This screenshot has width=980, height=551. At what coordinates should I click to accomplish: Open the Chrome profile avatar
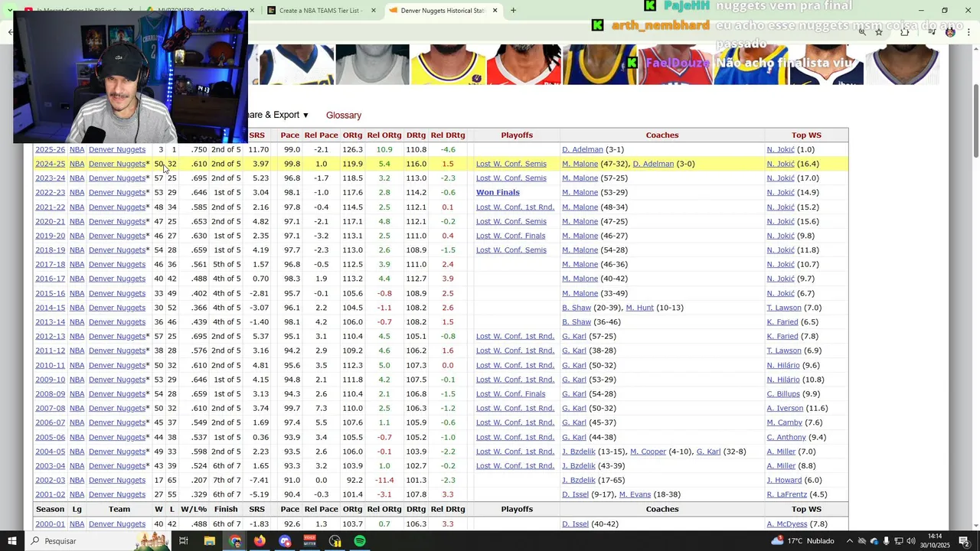(950, 31)
